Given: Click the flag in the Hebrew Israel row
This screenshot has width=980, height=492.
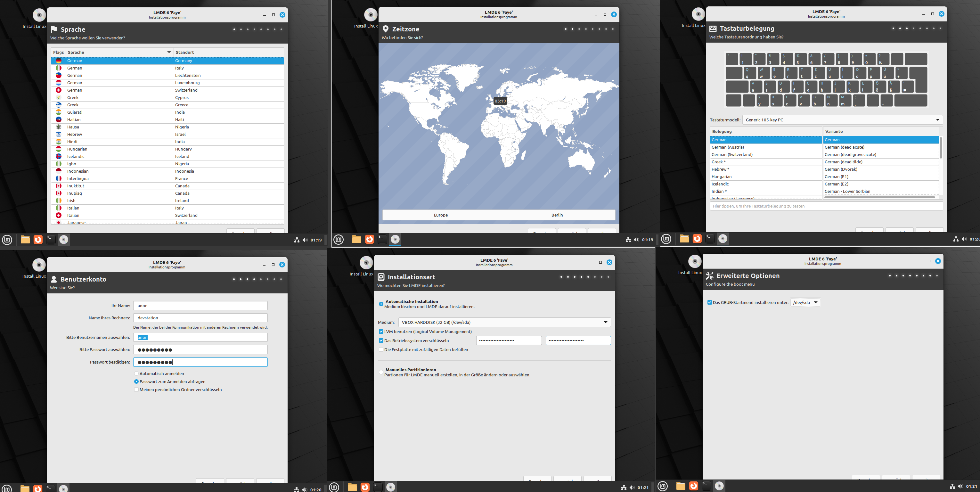Looking at the screenshot, I should point(59,134).
